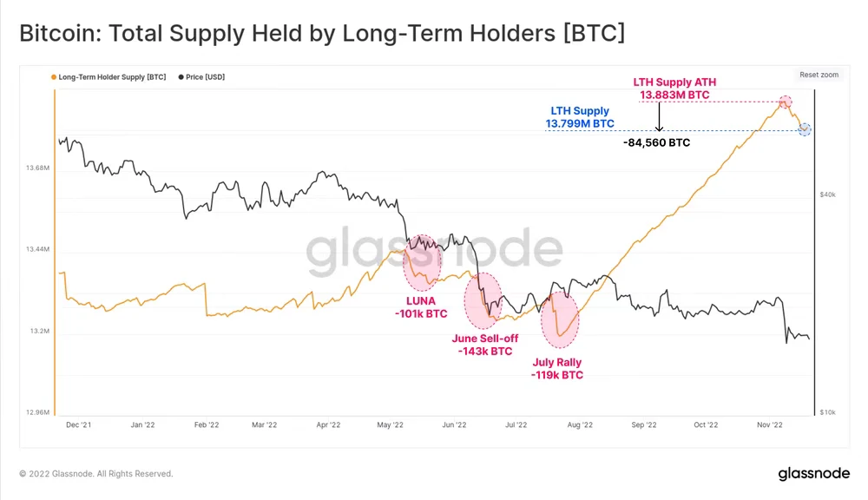Click the Dec '21 x-axis label
This screenshot has height=500, width=868.
pyautogui.click(x=79, y=424)
